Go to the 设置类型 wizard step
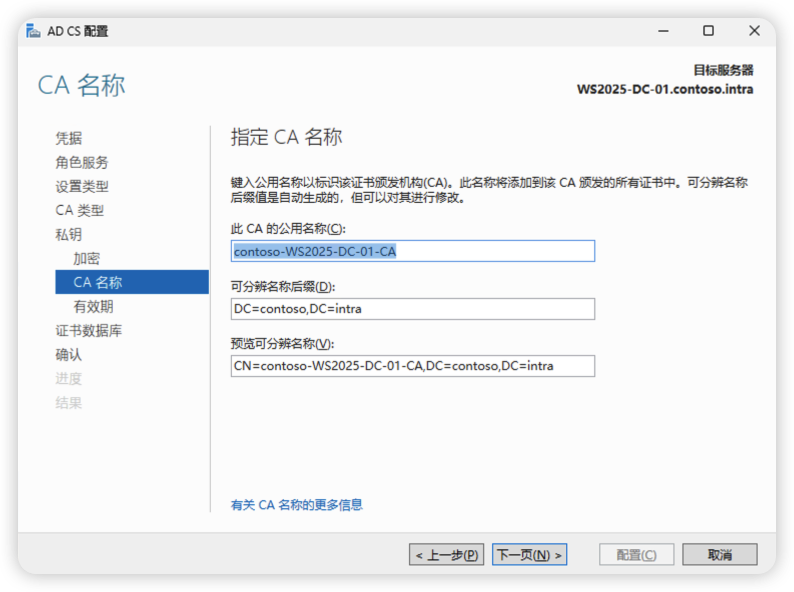Viewport: 794px width, 592px height. (82, 186)
